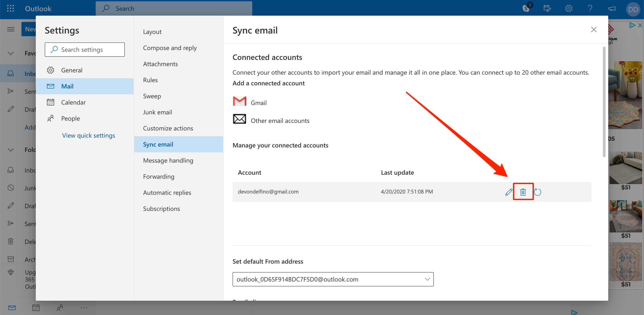Collapse the Favorites section chevron
Screen dimensions: 644x315
[11, 53]
